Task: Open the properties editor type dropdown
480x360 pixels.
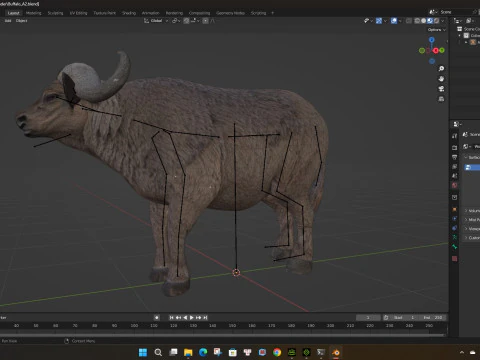Action: (x=457, y=124)
